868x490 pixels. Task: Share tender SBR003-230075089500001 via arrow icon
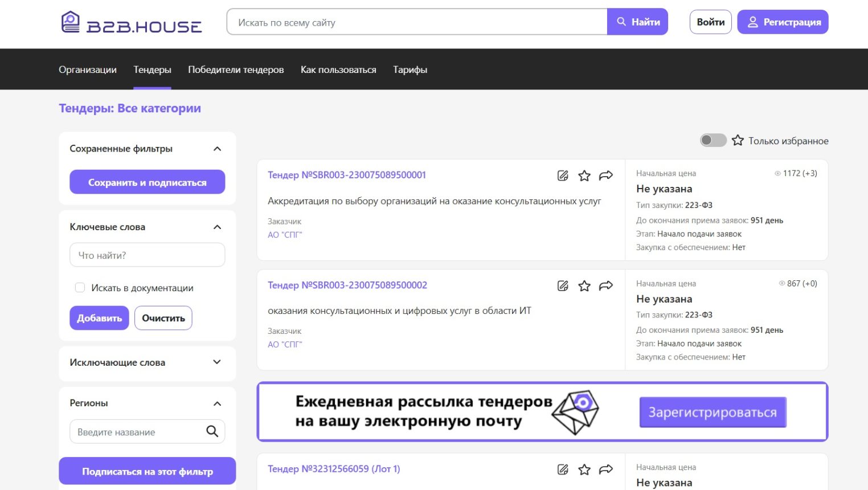[x=606, y=175]
